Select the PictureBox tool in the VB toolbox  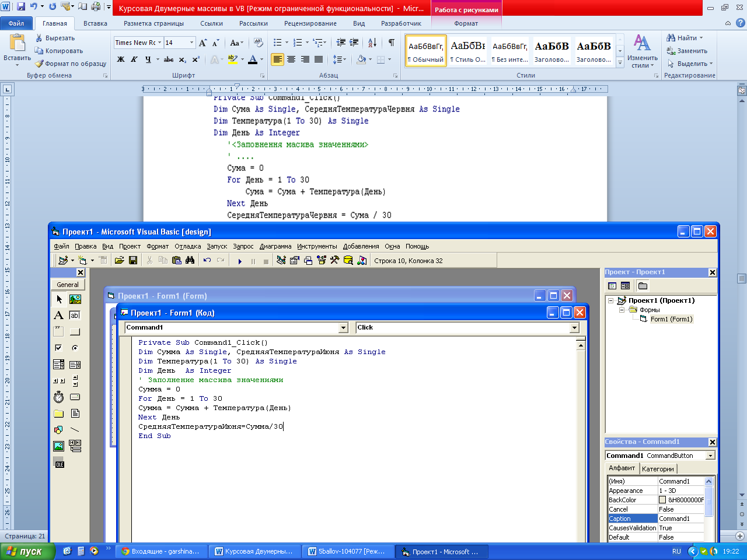coord(75,299)
